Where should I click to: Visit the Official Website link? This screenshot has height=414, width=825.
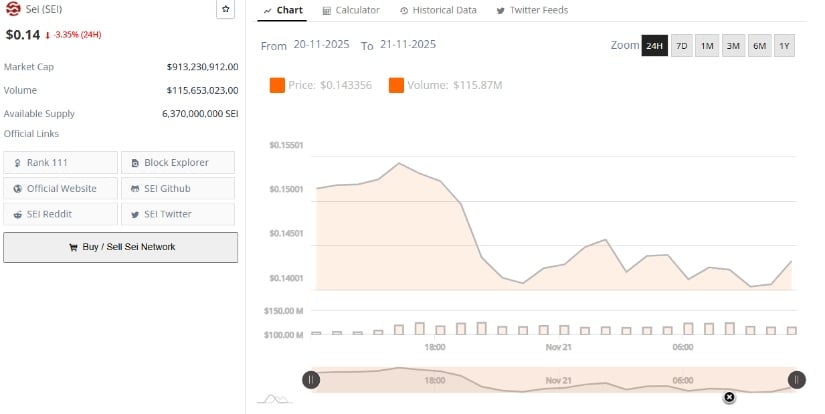pyautogui.click(x=60, y=188)
